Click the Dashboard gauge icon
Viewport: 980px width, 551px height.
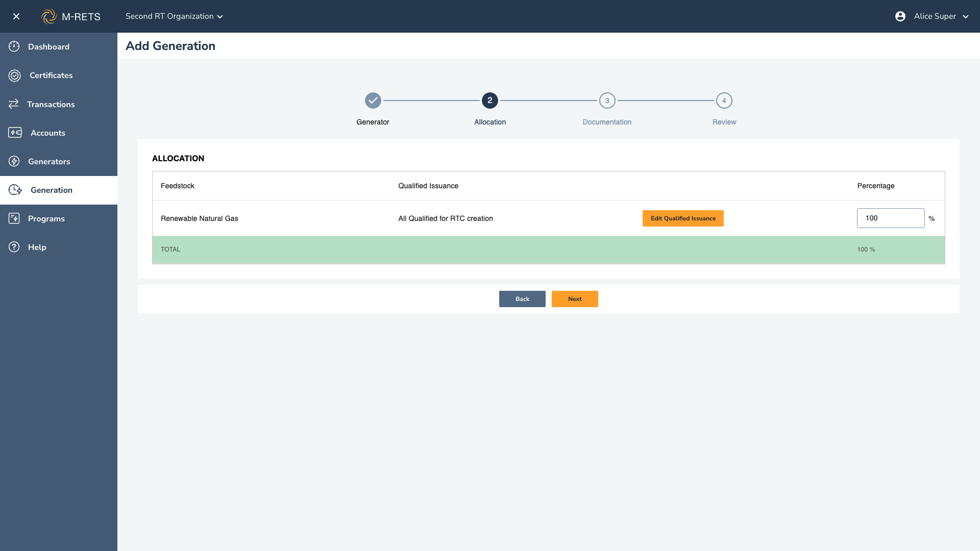pos(14,46)
